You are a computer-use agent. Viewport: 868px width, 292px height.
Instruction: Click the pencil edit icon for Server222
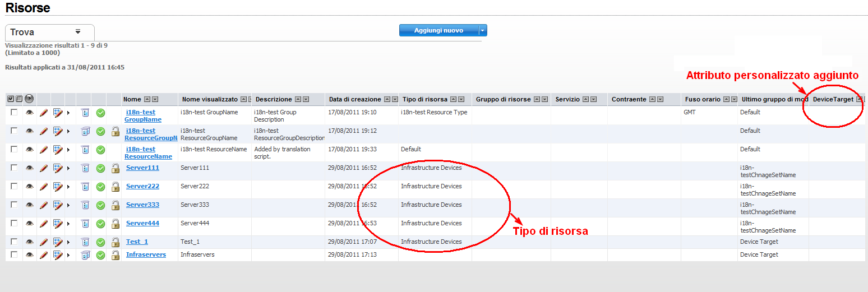[44, 187]
